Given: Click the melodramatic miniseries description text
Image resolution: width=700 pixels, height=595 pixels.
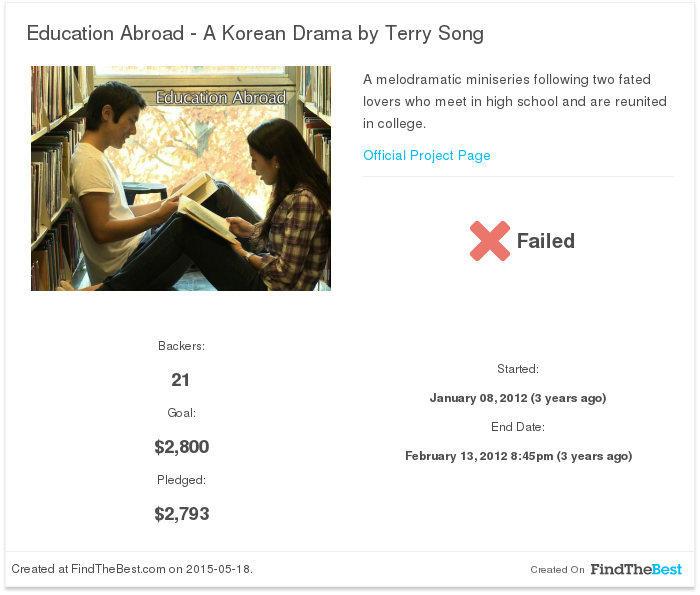Looking at the screenshot, I should point(515,101).
